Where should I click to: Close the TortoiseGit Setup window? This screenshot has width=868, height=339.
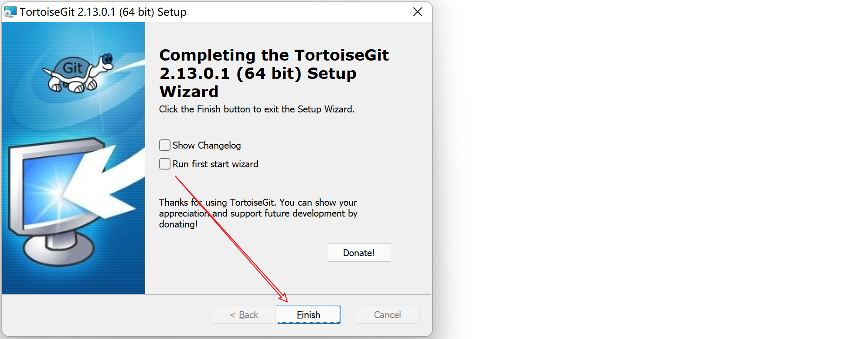(418, 12)
